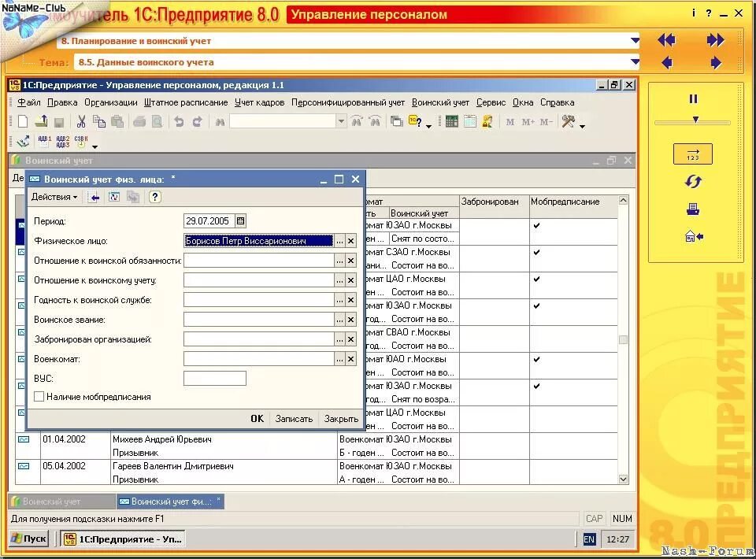Screen dimensions: 756x559
Task: Open the Действия dropdown in dialog
Action: [54, 197]
